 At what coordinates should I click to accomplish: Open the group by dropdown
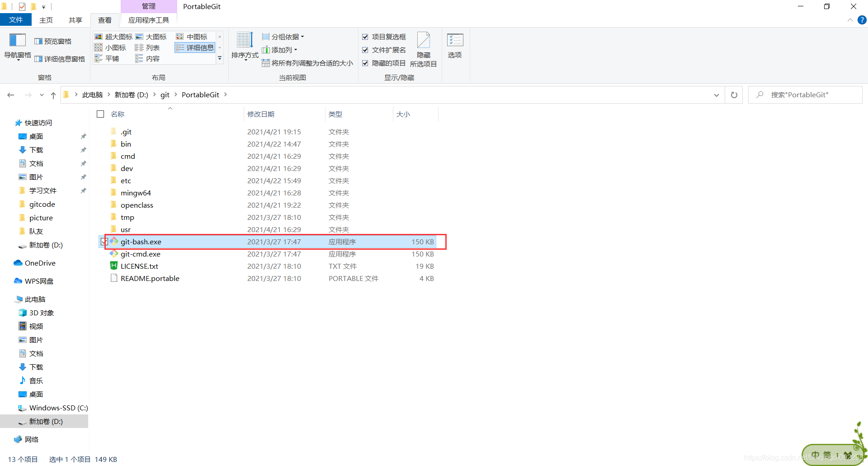283,37
